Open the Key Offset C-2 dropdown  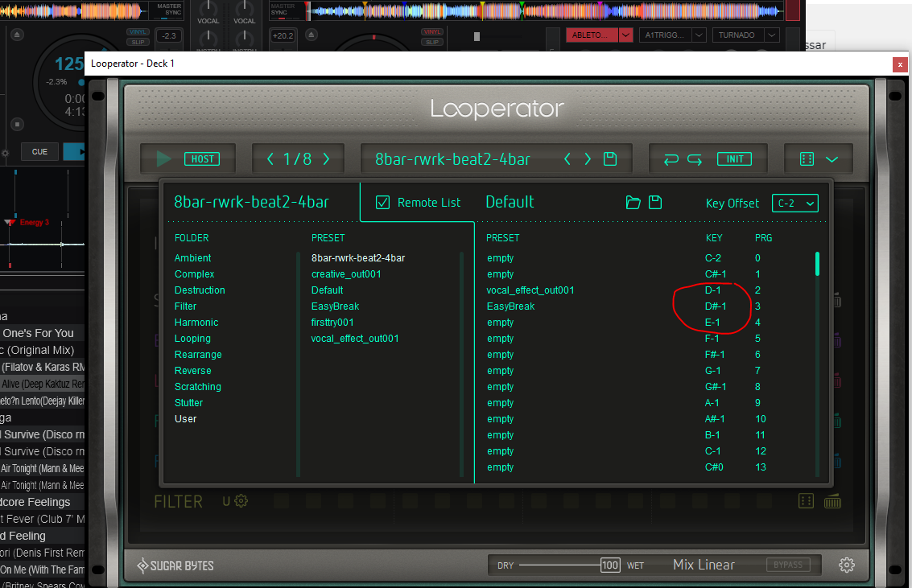point(795,204)
